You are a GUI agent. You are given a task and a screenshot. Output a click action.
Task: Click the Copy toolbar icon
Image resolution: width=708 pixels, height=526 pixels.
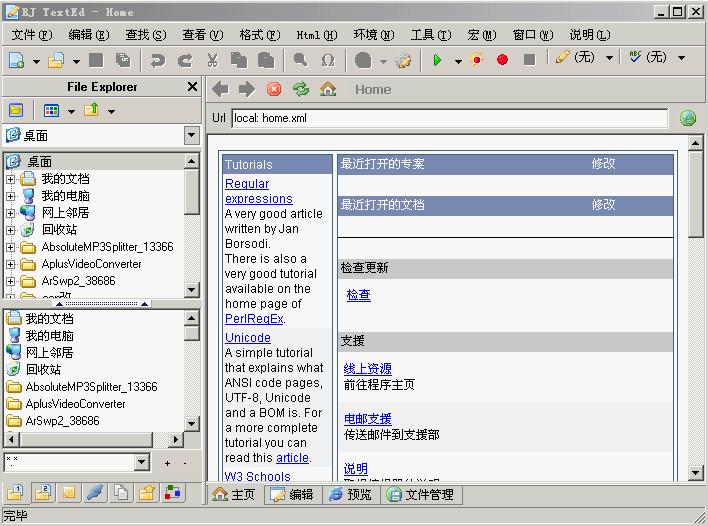click(x=239, y=60)
